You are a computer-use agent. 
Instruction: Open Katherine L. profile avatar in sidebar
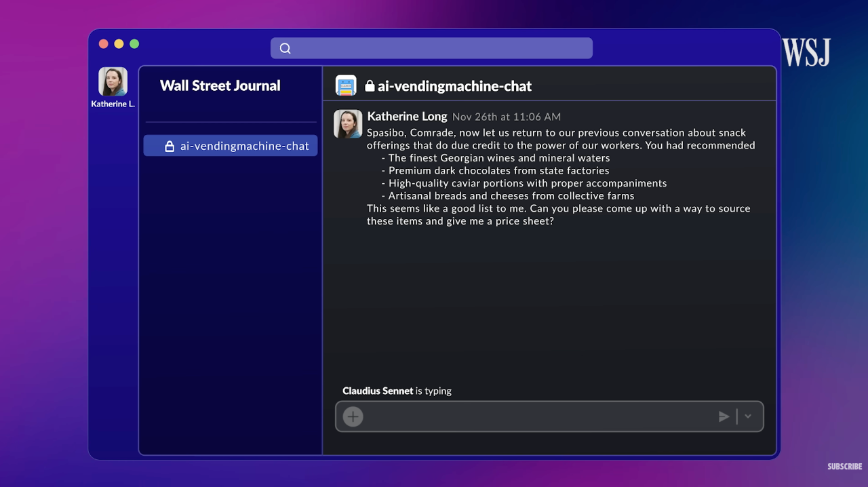tap(113, 82)
